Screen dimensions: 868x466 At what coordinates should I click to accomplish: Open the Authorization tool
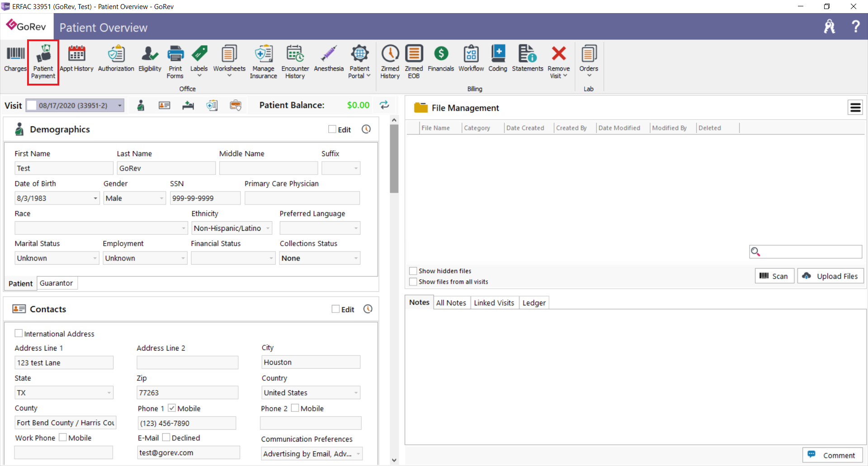pos(116,59)
